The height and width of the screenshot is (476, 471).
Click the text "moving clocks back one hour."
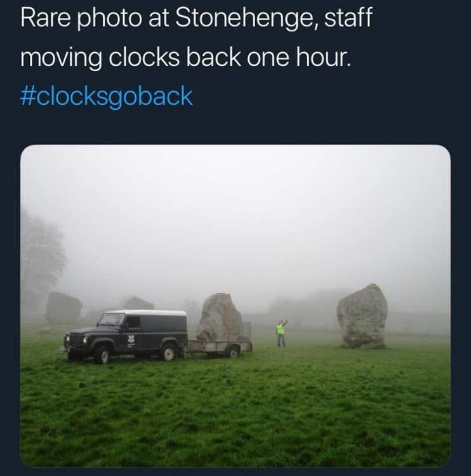click(185, 57)
